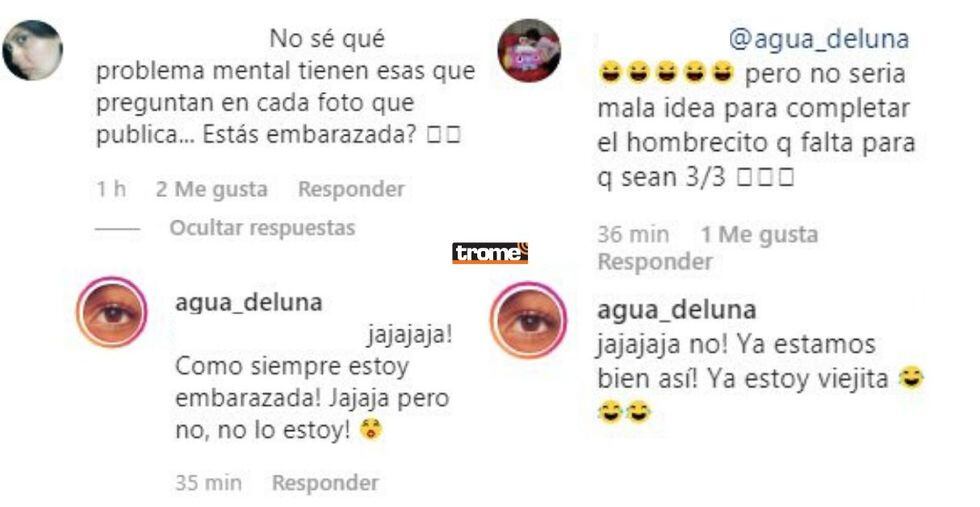Screen dimensions: 980x507
Task: Open the top-left commenter's profile picture
Action: pyautogui.click(x=32, y=51)
